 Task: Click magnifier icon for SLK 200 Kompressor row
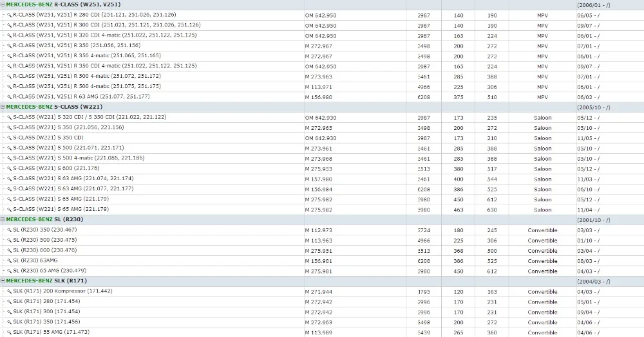[x=9, y=292]
